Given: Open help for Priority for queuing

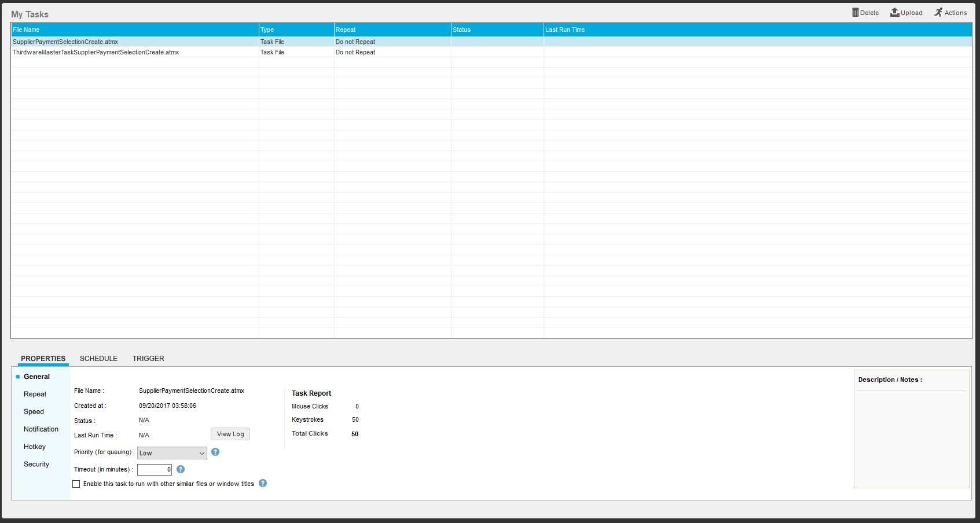Looking at the screenshot, I should pyautogui.click(x=215, y=452).
